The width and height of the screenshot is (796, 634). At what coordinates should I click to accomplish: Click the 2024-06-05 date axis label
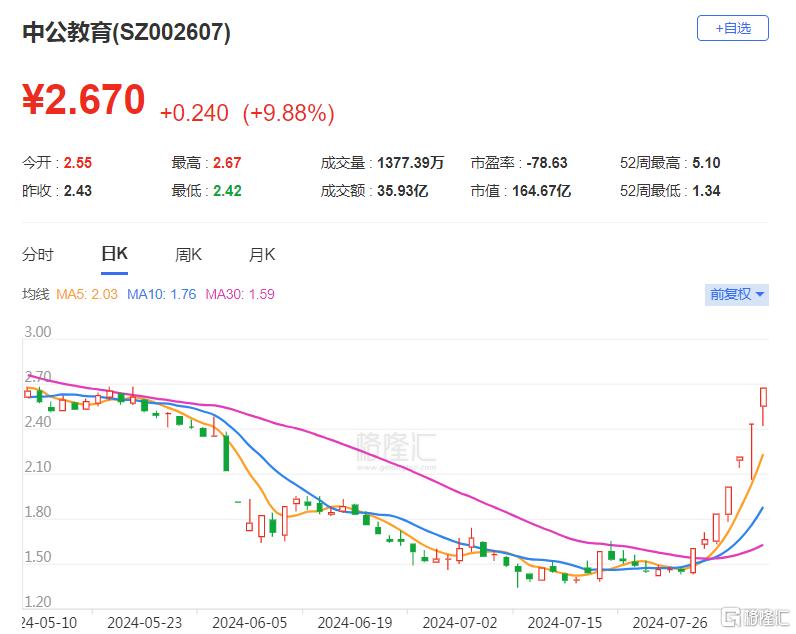coord(250,622)
